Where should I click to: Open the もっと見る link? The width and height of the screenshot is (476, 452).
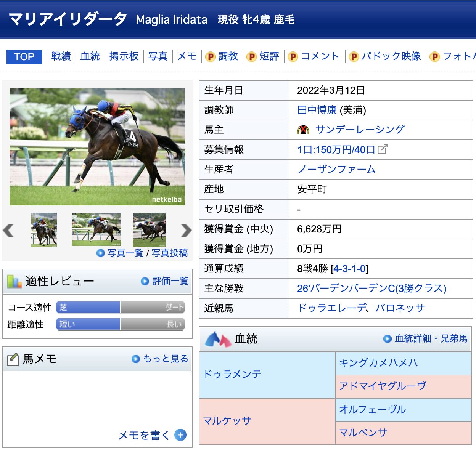(x=166, y=359)
